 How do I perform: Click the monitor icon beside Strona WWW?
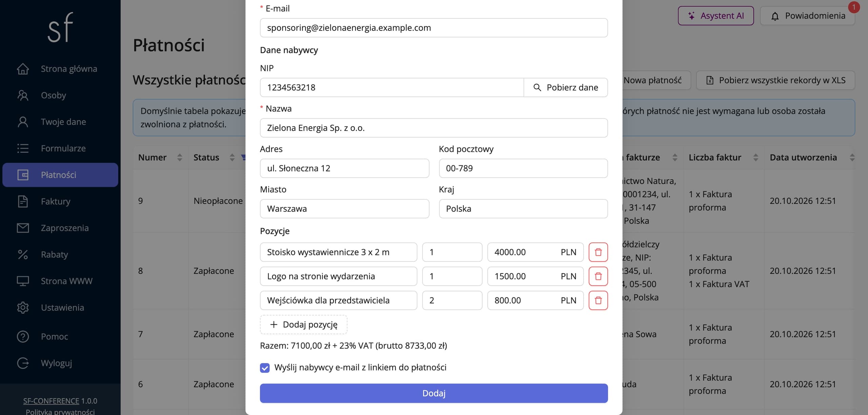pos(23,281)
